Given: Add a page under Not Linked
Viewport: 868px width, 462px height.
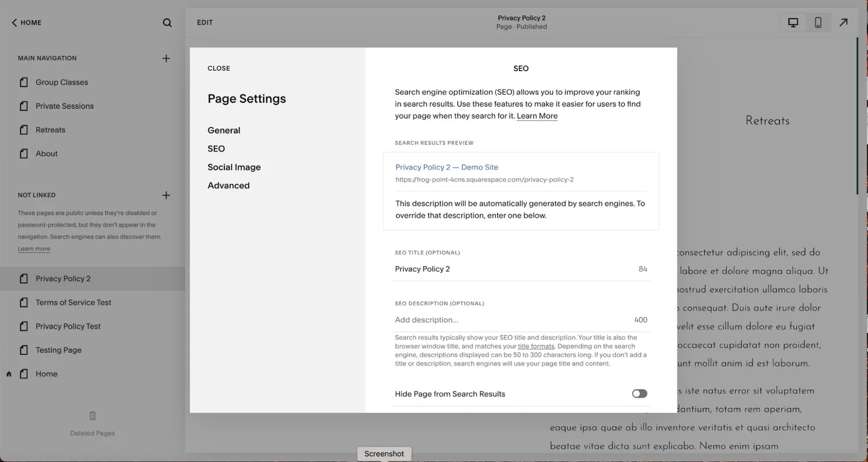Looking at the screenshot, I should (166, 195).
